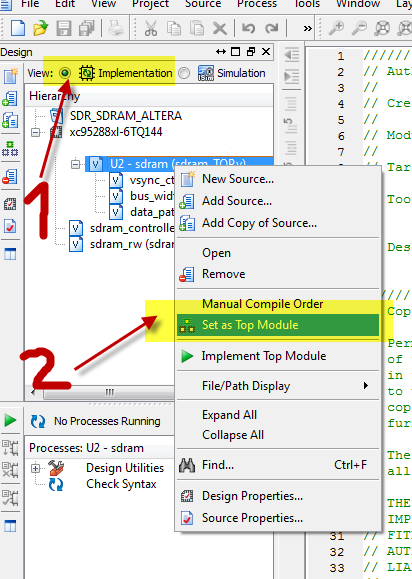Click the hierarchy horizontal scrollbar thumb
412x579 pixels.
click(x=109, y=392)
